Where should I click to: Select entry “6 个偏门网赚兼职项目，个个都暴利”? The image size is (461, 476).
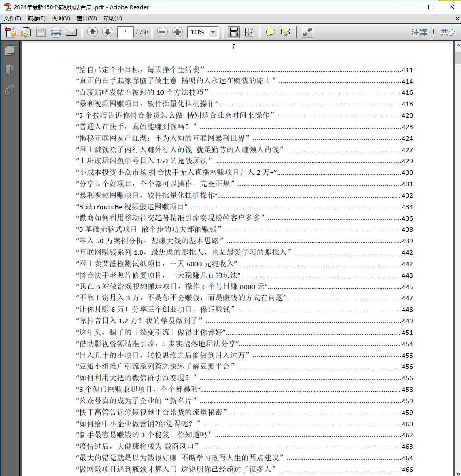244,390
